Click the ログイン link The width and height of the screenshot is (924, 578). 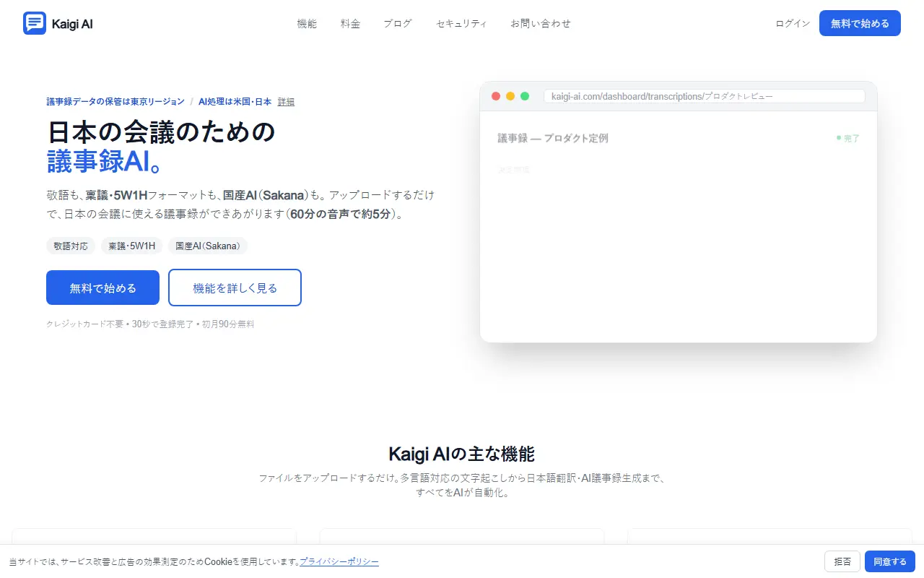(793, 23)
